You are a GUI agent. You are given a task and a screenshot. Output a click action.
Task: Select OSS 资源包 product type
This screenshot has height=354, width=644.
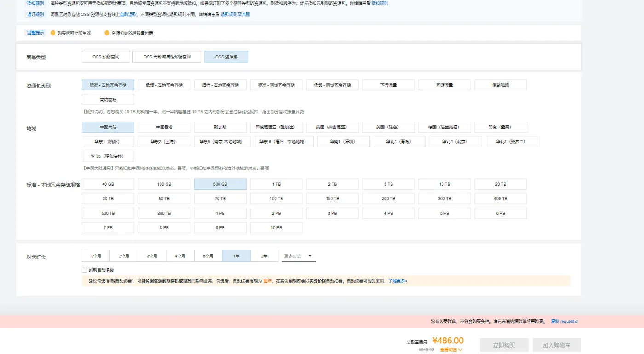point(226,57)
